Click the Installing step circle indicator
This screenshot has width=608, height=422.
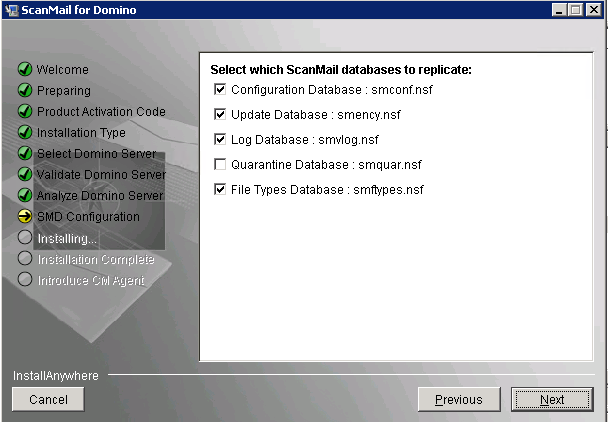click(26, 238)
